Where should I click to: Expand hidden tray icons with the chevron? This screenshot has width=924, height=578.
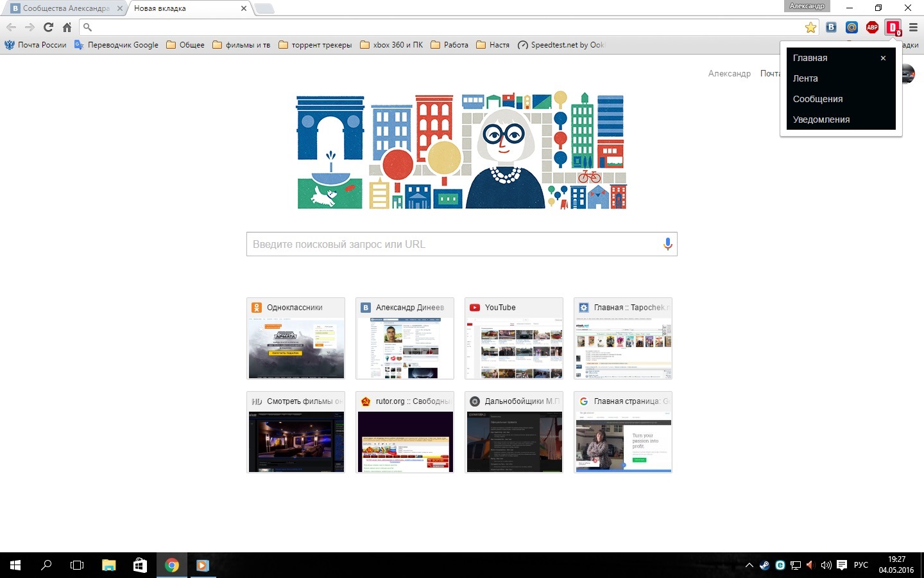pos(748,564)
